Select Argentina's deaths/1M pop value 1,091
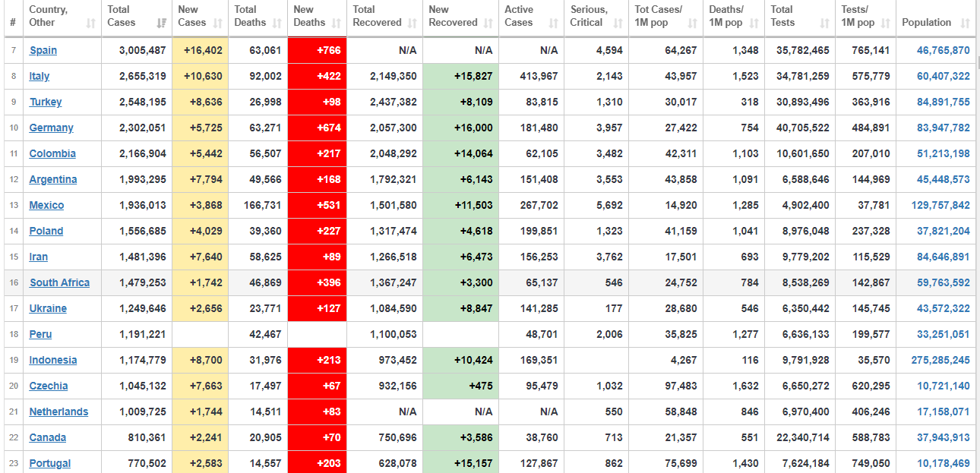The image size is (980, 473). tap(734, 179)
